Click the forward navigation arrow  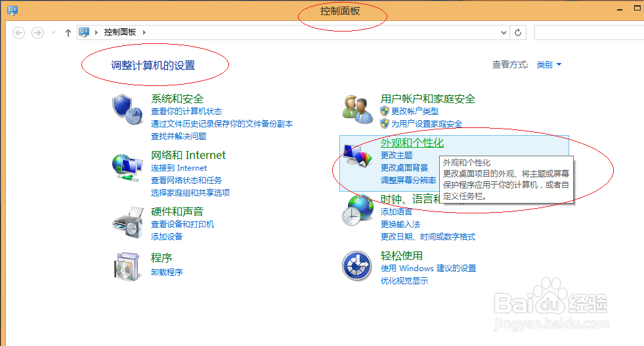coord(38,32)
